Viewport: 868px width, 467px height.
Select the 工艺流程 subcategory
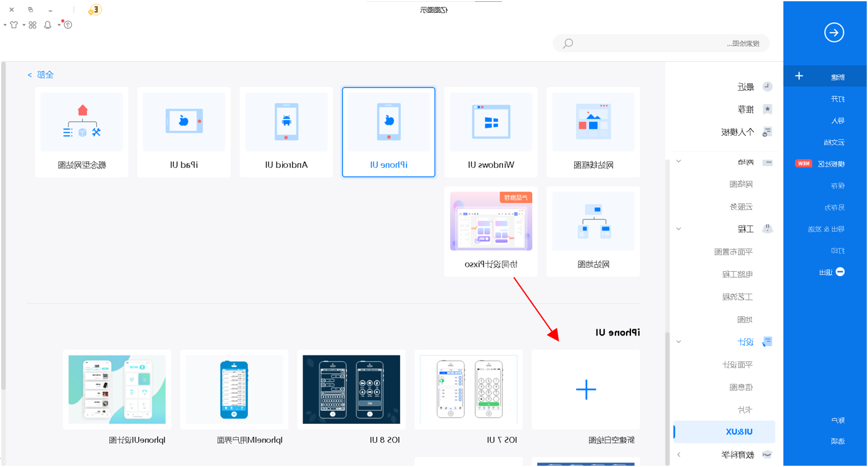coord(737,297)
